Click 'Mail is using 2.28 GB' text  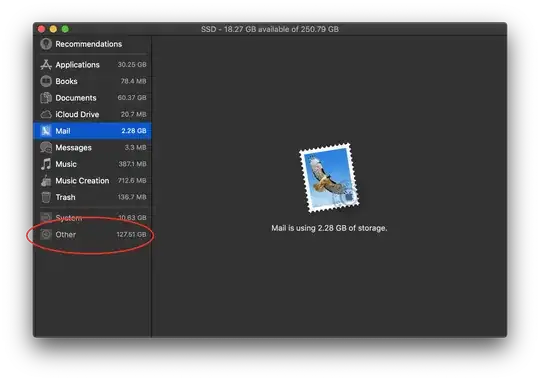tap(329, 228)
